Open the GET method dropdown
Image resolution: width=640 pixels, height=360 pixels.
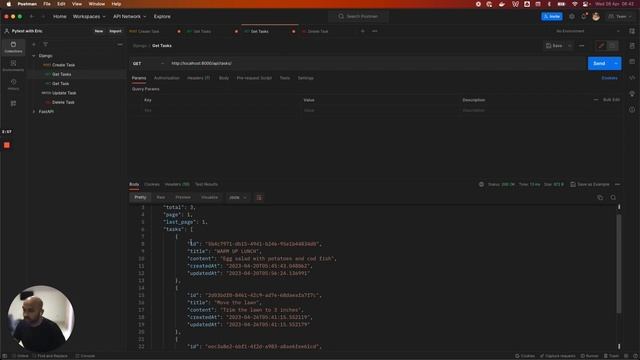pyautogui.click(x=148, y=63)
